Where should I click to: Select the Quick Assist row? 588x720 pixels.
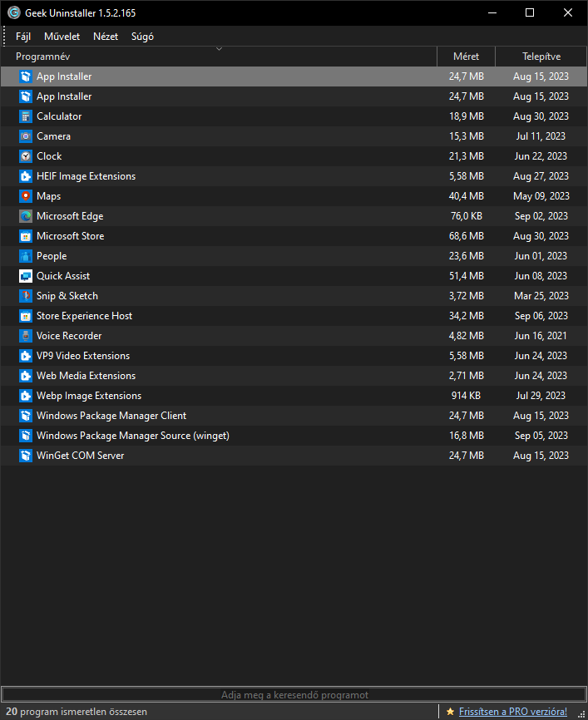click(166, 276)
